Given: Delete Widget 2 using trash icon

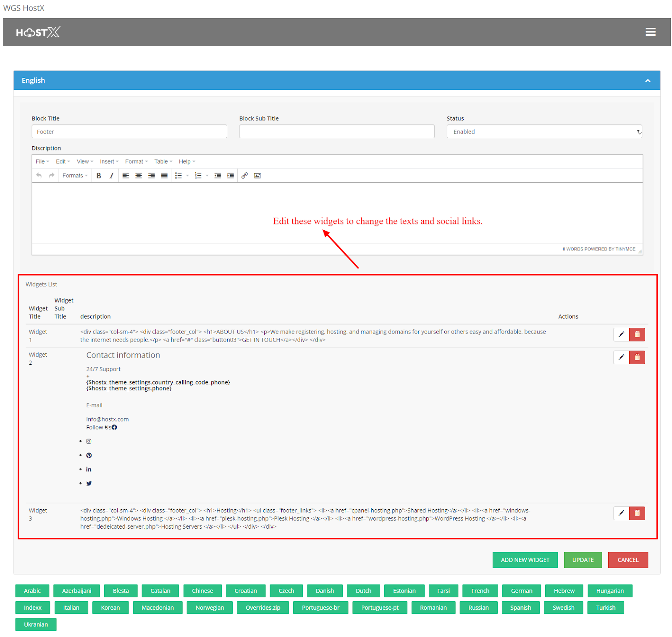Looking at the screenshot, I should 637,358.
